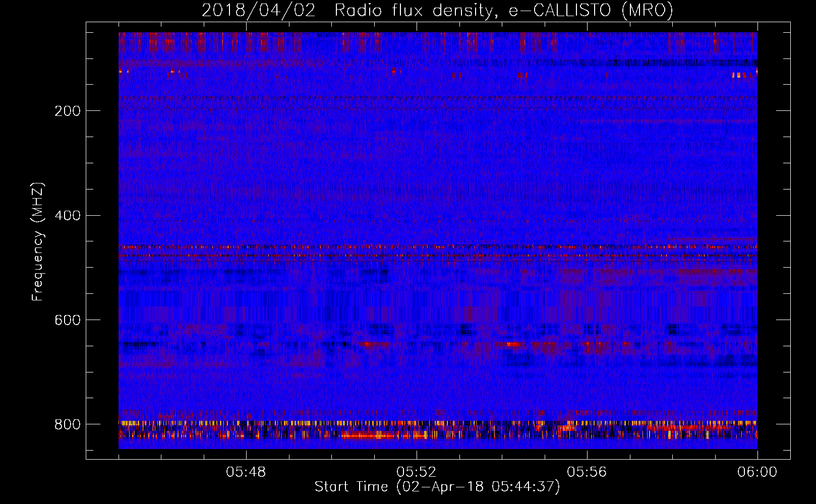Select the 'Start Time (02-Apr-18 05:44:37)' axis label

point(438,487)
